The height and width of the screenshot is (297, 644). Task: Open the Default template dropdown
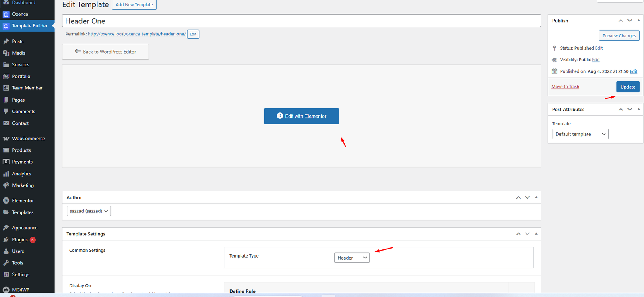pos(580,134)
